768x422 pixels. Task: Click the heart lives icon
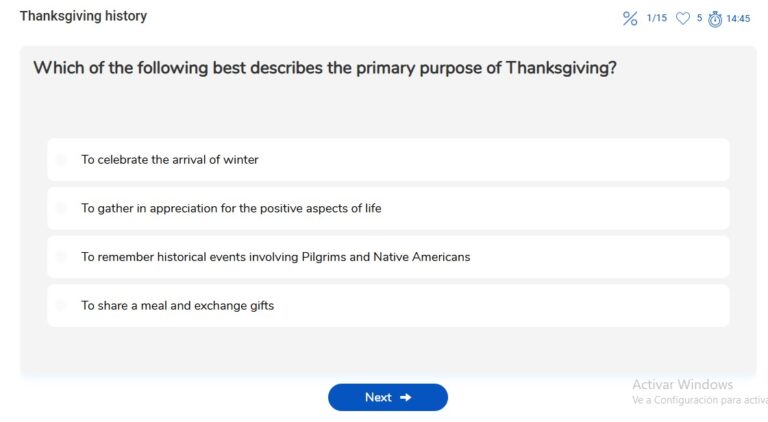(683, 19)
